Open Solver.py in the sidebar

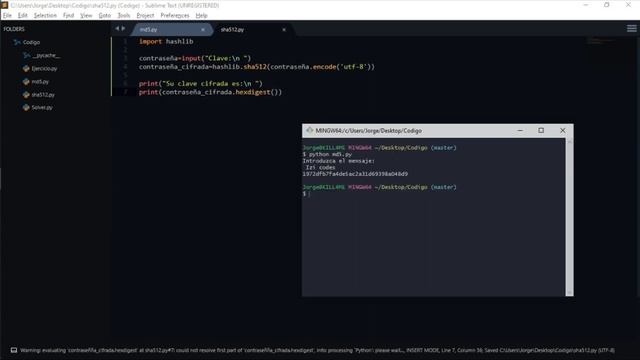[42, 108]
